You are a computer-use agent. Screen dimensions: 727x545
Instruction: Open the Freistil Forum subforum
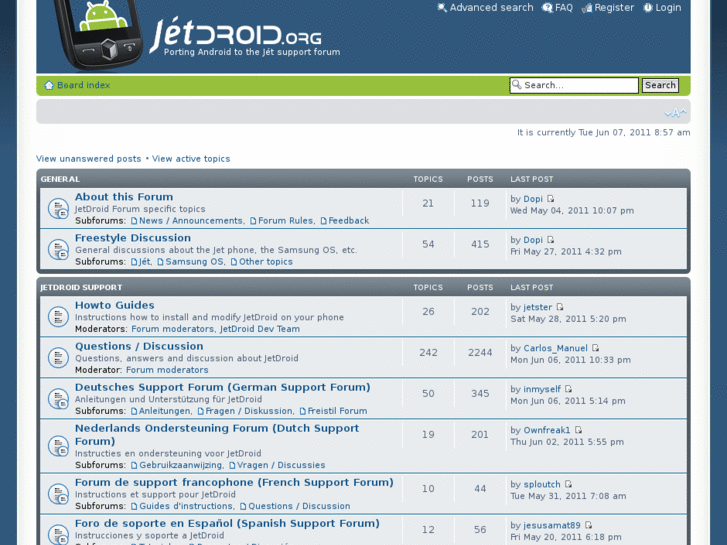[x=337, y=411]
